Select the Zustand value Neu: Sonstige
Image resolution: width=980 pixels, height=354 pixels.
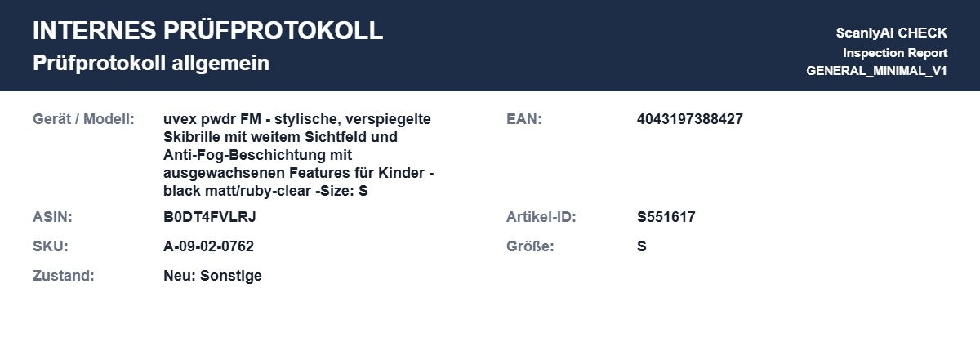[212, 276]
